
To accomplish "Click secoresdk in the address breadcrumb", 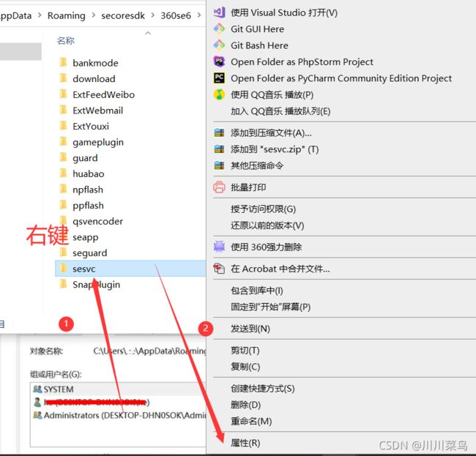I will pos(123,15).
